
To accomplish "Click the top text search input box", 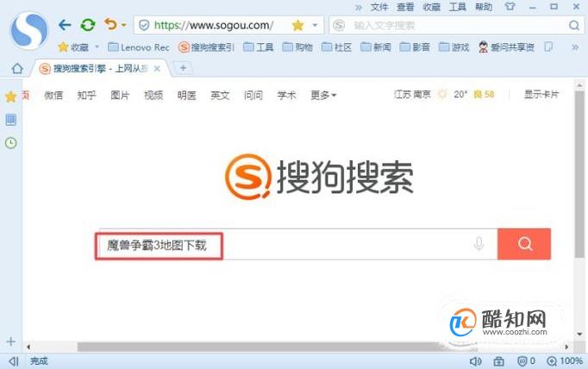I will 457,26.
